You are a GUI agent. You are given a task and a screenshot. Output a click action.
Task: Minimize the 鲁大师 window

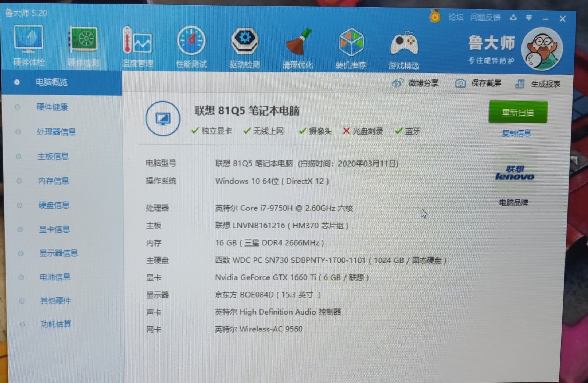[545, 18]
